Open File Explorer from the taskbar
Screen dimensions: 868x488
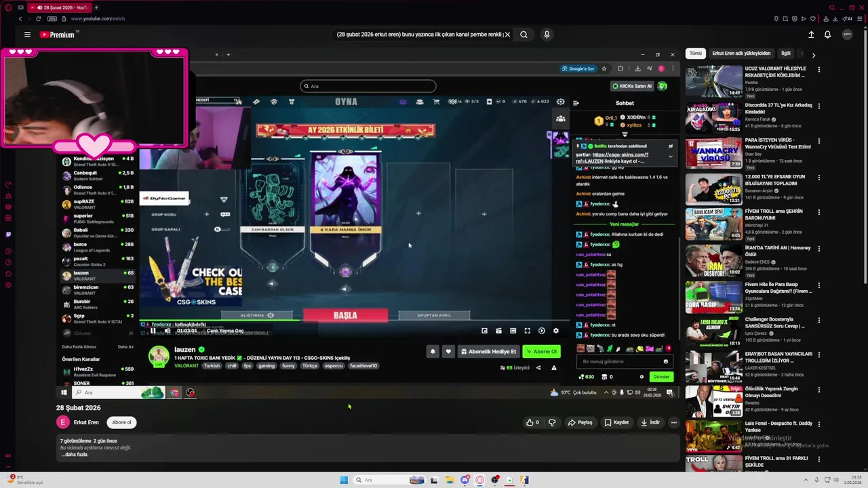(449, 480)
